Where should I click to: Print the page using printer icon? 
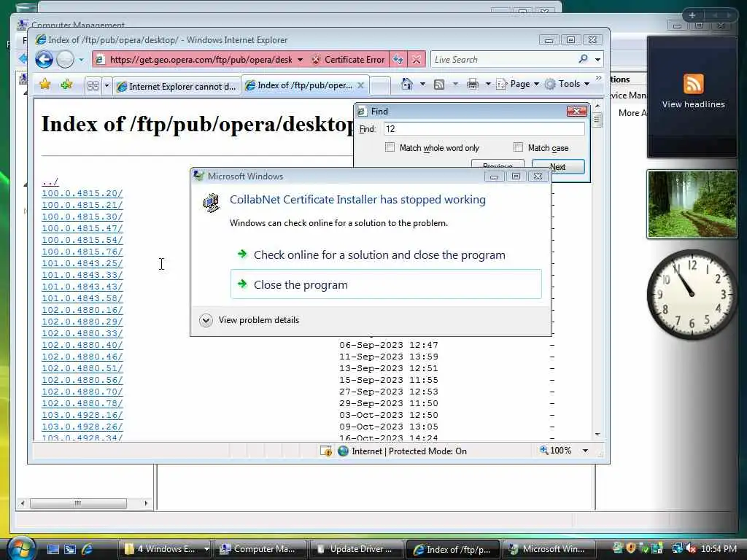473,85
